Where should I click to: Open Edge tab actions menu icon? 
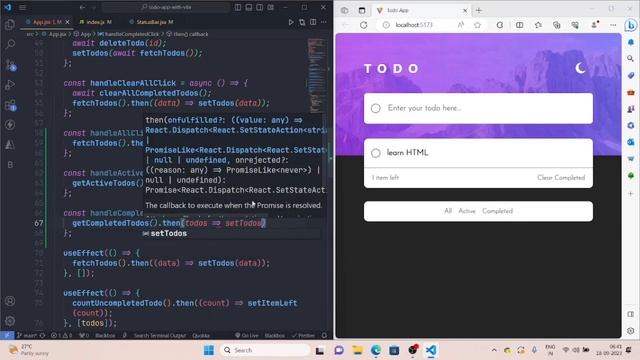pos(362,10)
